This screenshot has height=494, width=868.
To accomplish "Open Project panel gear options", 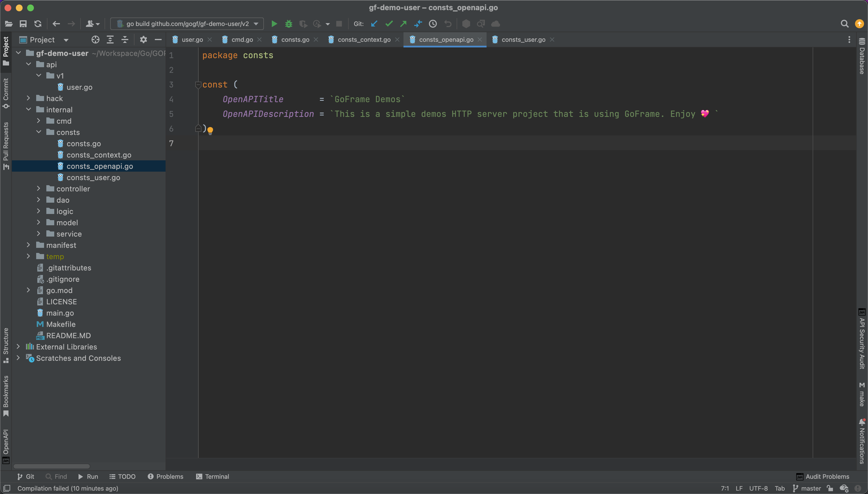I will (x=143, y=40).
